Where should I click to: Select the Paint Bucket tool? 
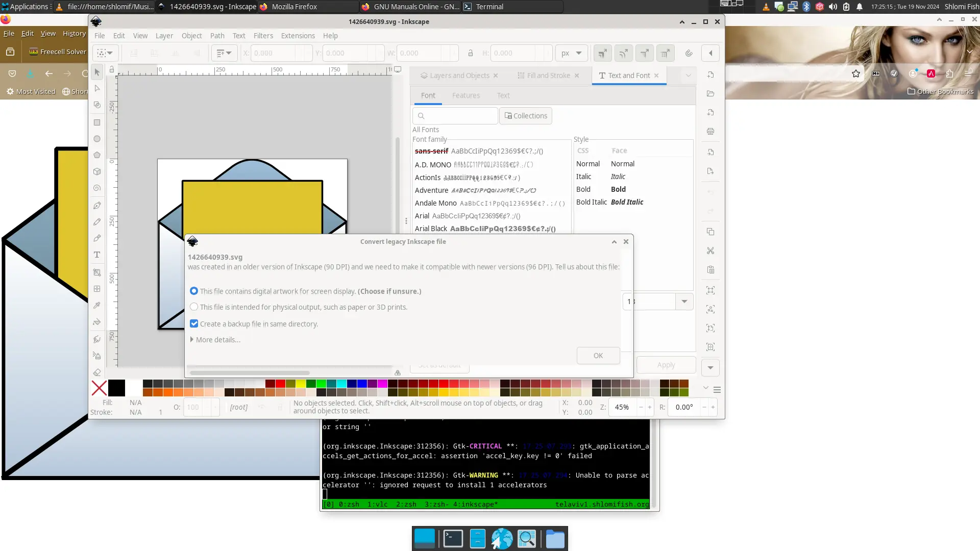coord(97,322)
